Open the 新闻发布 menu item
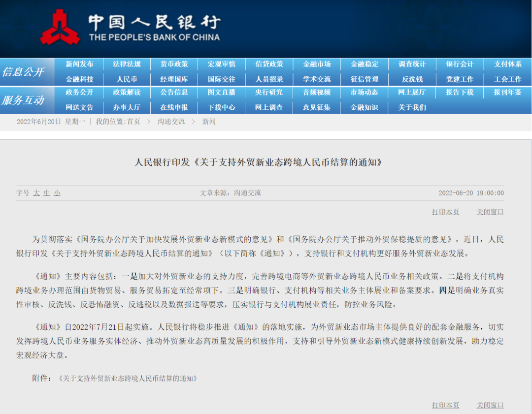 [x=79, y=64]
